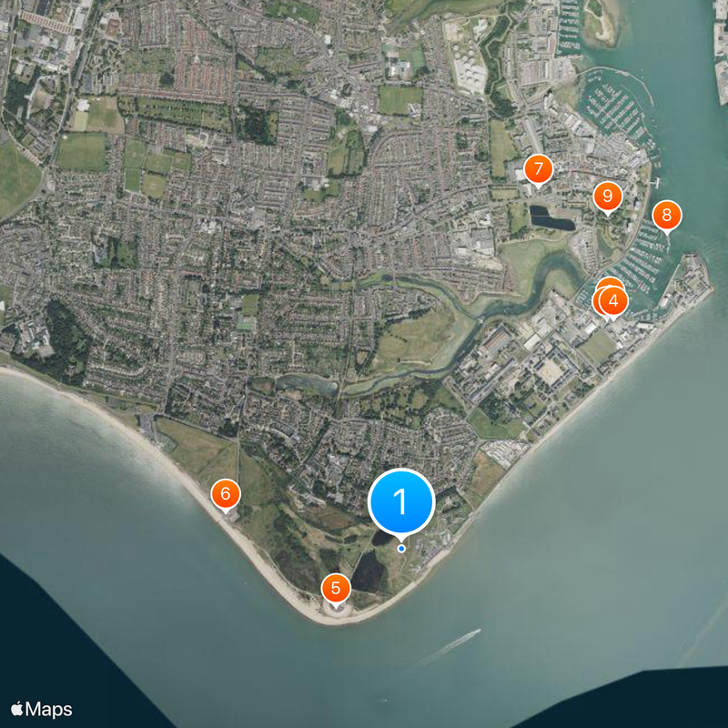This screenshot has width=728, height=728.
Task: Click the Apple Maps logo
Action: [42, 709]
